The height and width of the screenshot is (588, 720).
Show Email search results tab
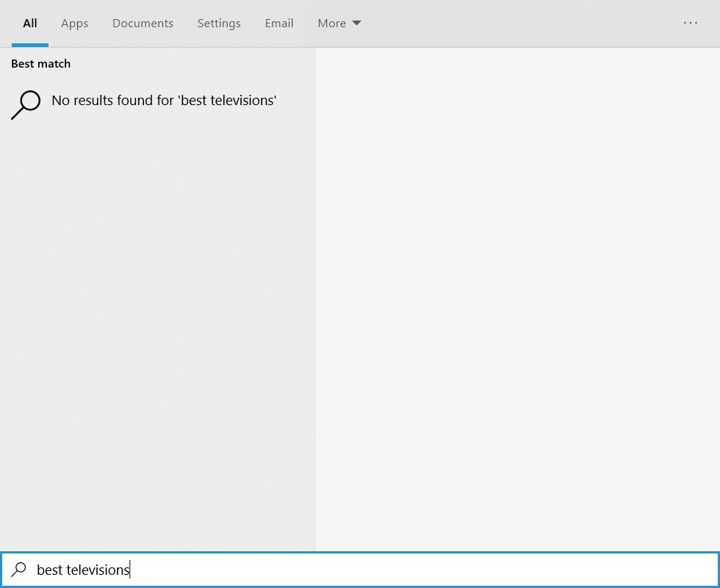pyautogui.click(x=279, y=24)
